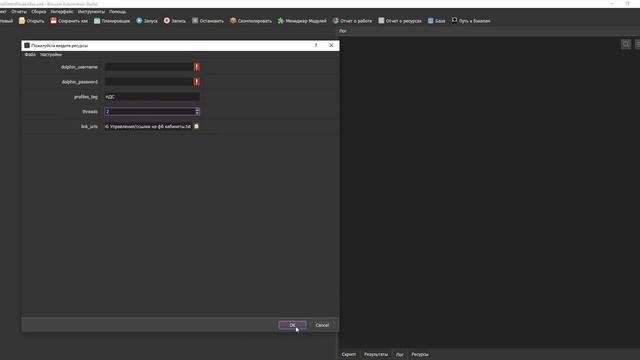Click the OK button

click(292, 325)
